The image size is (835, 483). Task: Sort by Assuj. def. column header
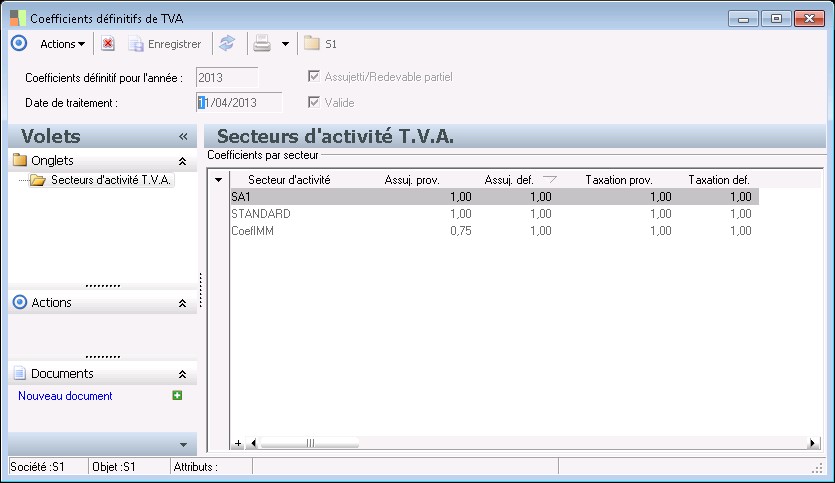tap(509, 180)
